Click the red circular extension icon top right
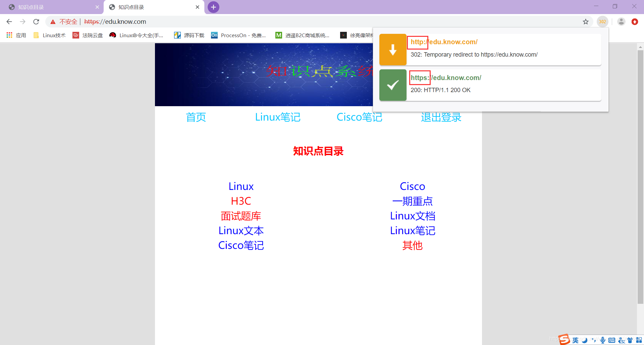 pos(635,21)
